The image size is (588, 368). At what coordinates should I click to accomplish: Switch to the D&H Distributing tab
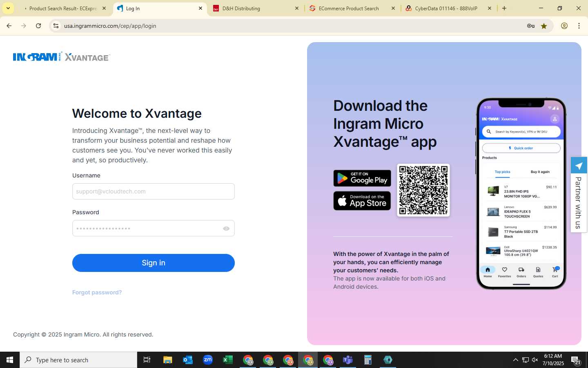tap(255, 8)
